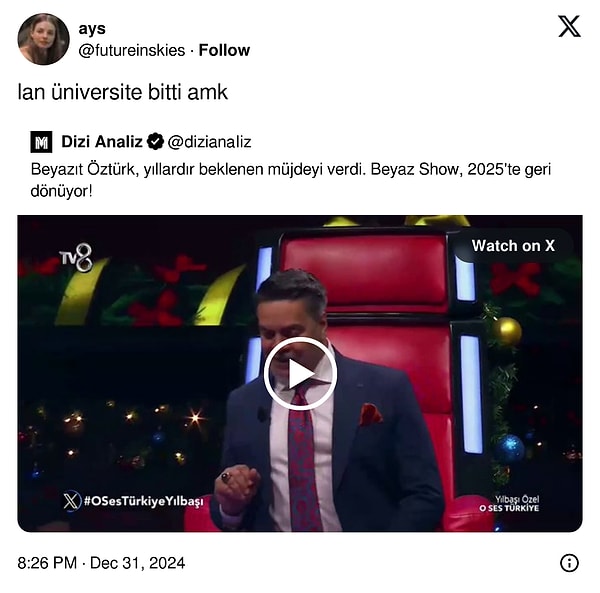Open the ays profile picture
Viewport: 600px width, 593px height.
click(x=44, y=39)
